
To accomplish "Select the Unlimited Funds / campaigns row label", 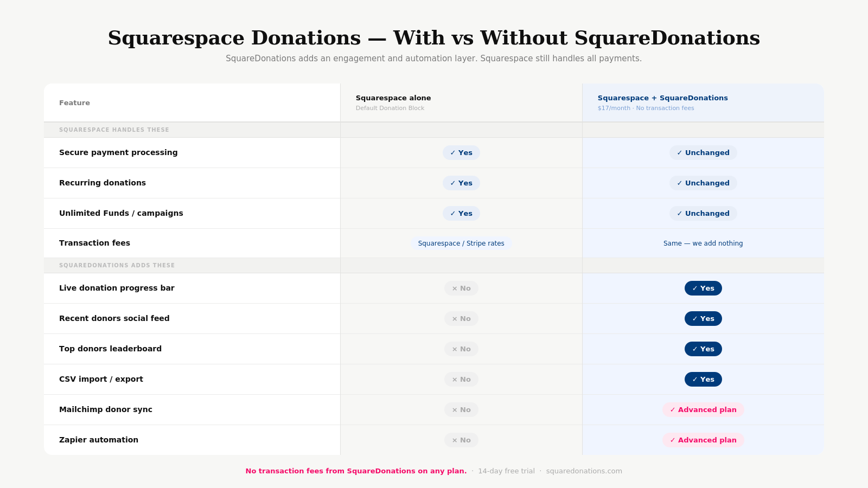I will click(x=121, y=213).
